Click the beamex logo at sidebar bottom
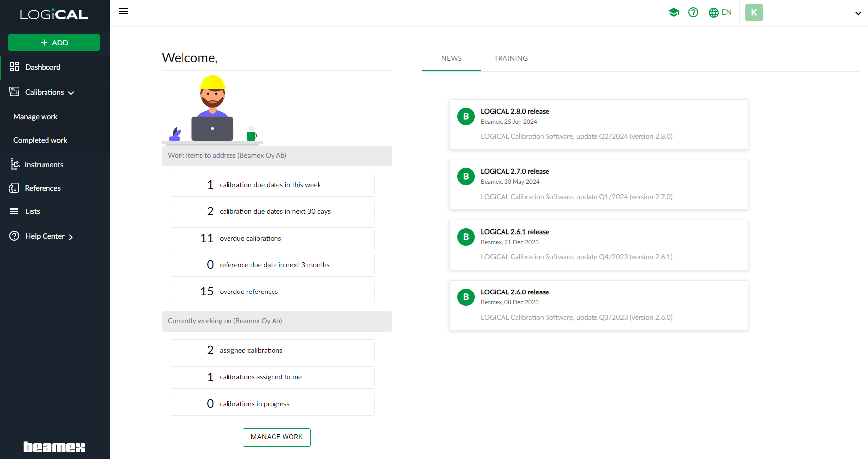The width and height of the screenshot is (868, 459). coord(54,447)
